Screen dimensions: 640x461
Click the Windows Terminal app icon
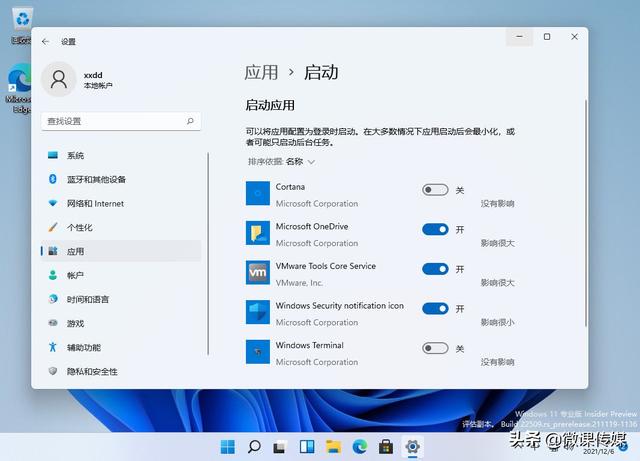coord(258,352)
